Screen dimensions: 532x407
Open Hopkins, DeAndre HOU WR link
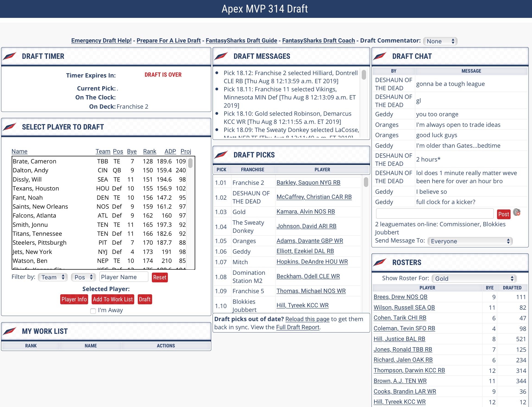pyautogui.click(x=312, y=262)
